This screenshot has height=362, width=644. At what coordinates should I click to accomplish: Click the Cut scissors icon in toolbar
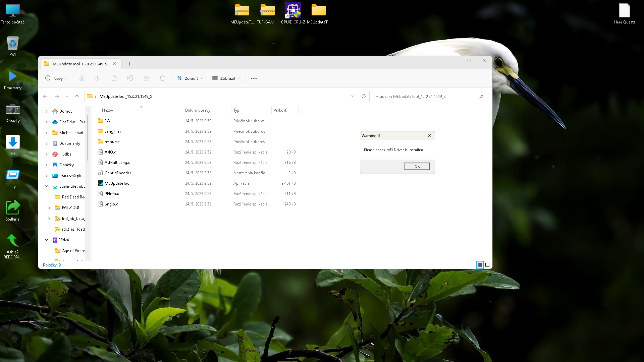pyautogui.click(x=82, y=78)
